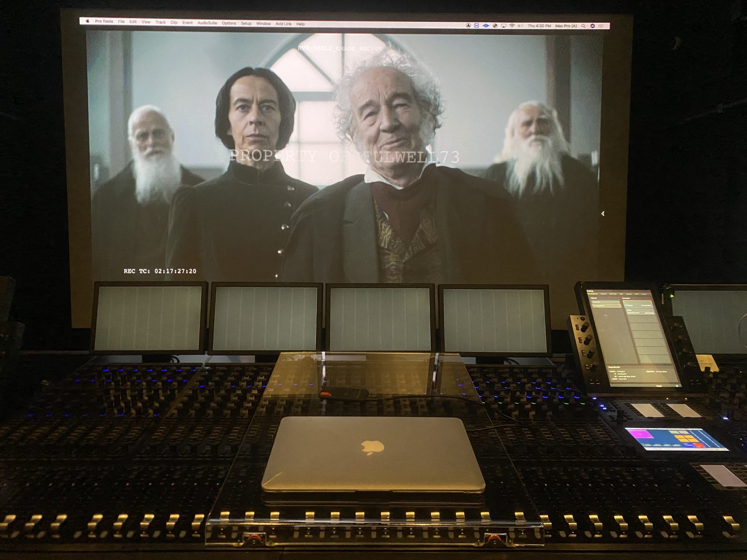Open the Setup menu

click(246, 23)
